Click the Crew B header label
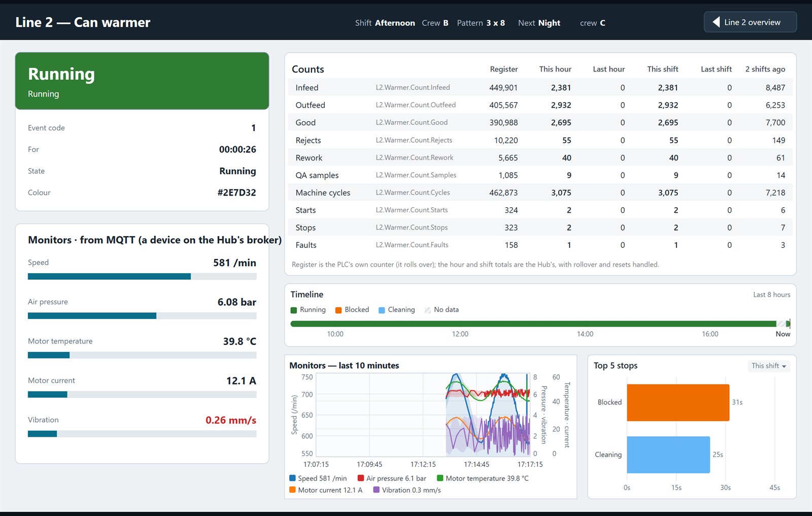Viewport: 812px width, 516px height. coord(435,23)
